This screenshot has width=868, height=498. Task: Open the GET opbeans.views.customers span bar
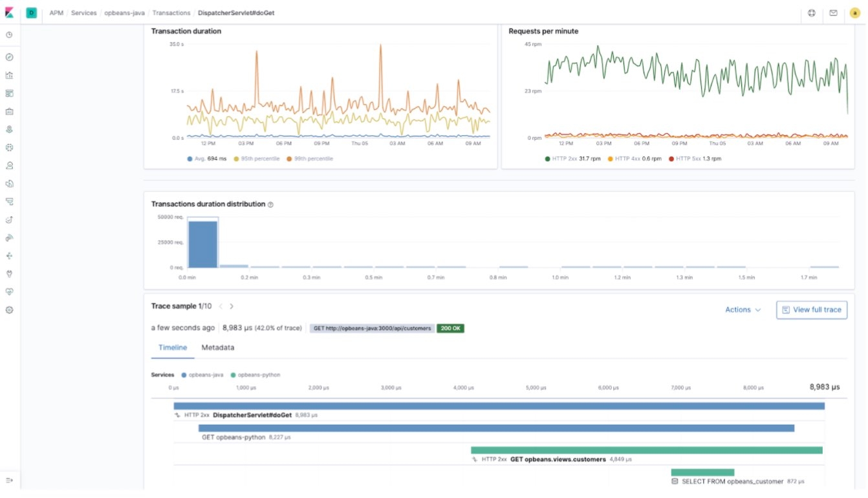[647, 450]
